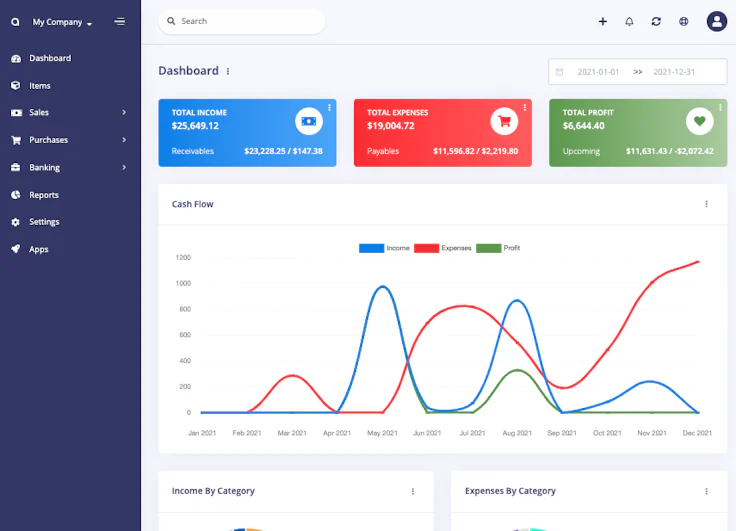Expand the Sales submenu chevron

124,112
